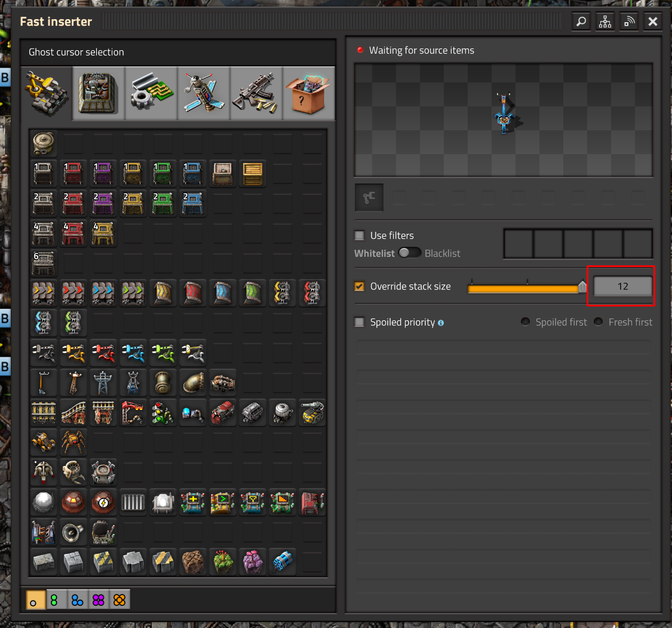This screenshot has width=672, height=628.
Task: Pick the yellow underground belt
Action: (x=163, y=293)
